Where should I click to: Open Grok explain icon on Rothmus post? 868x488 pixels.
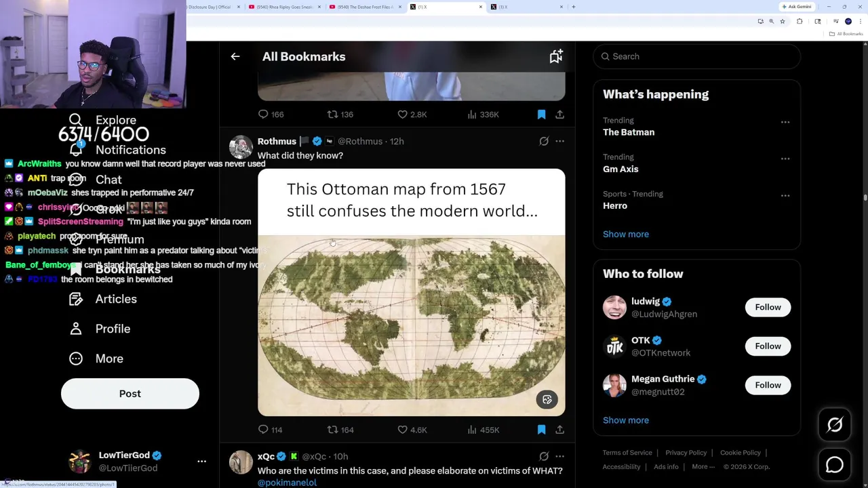(x=544, y=141)
